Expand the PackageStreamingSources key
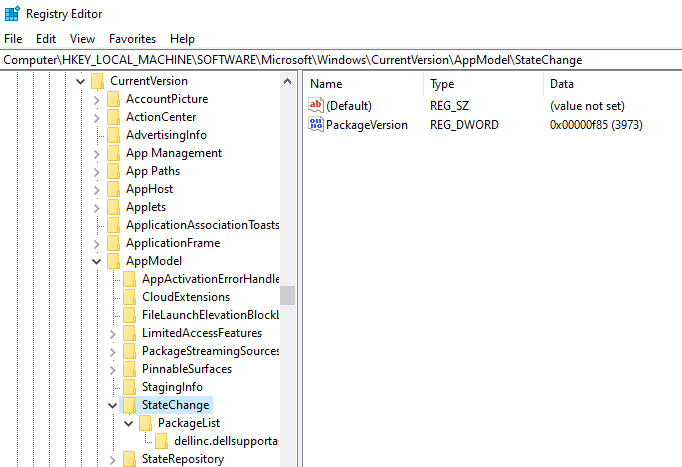The width and height of the screenshot is (682, 467). point(113,352)
